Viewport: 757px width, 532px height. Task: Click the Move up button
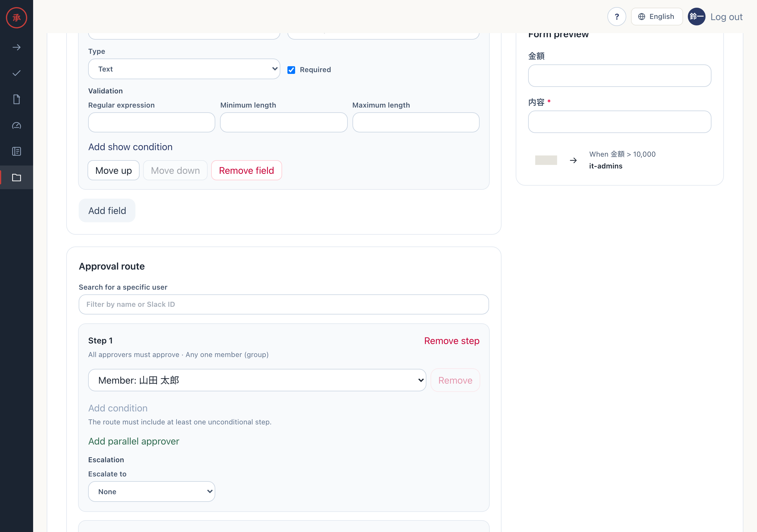coord(114,171)
